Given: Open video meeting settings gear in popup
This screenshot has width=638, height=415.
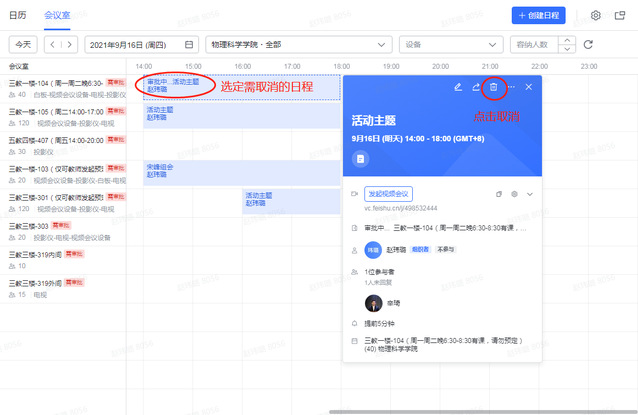Looking at the screenshot, I should (514, 194).
